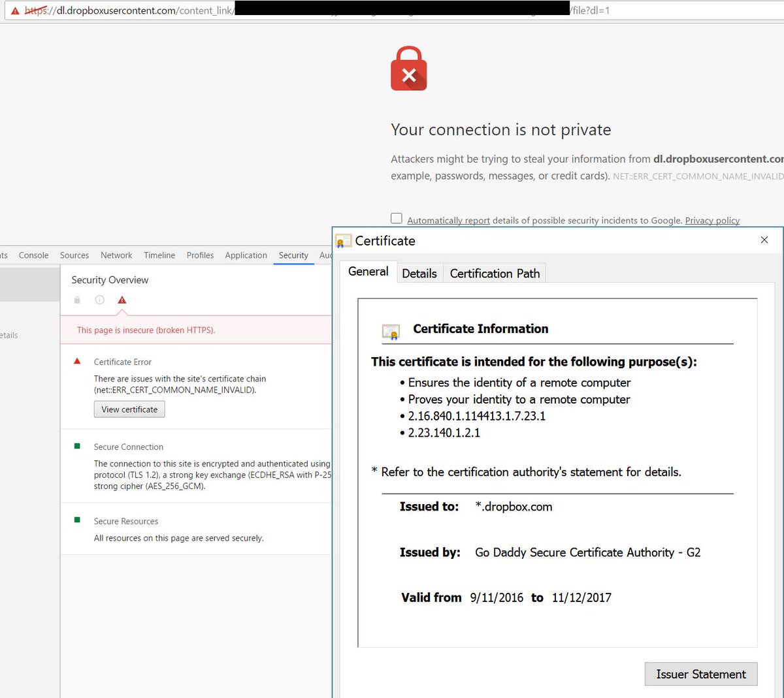This screenshot has width=784, height=698.
Task: Open the Sources tab in DevTools
Action: (74, 255)
